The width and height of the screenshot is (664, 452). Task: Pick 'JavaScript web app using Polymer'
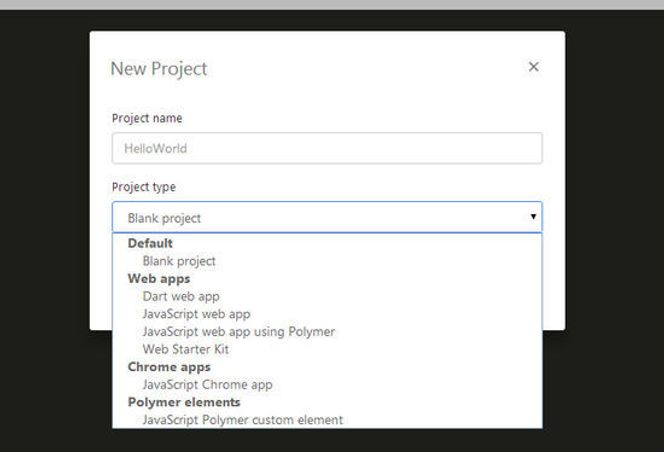point(238,331)
